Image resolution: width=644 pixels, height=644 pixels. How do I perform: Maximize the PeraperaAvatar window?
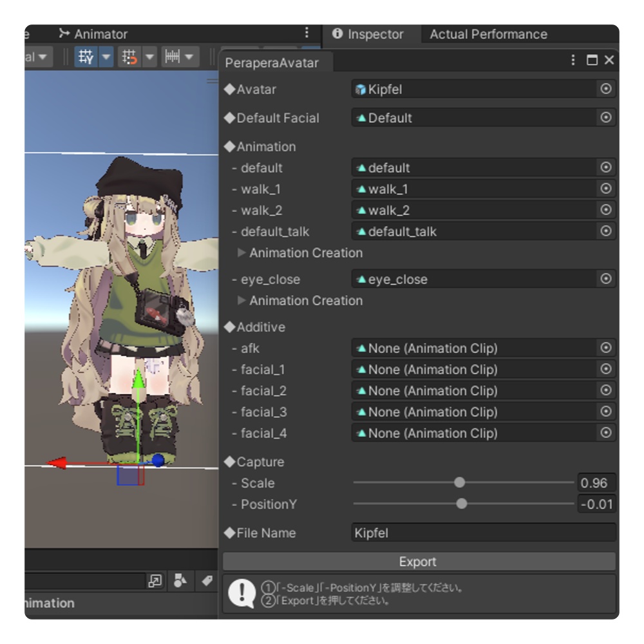point(592,60)
